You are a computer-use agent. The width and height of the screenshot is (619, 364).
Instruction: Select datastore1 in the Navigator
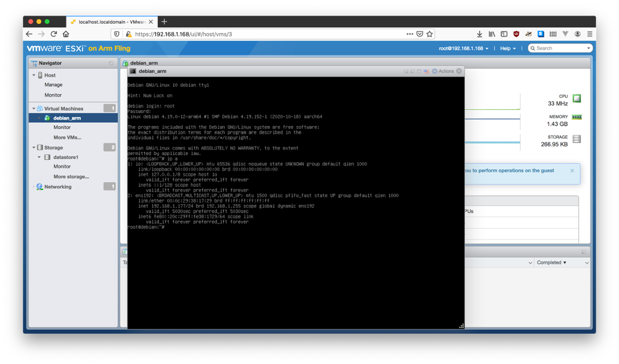[x=65, y=157]
